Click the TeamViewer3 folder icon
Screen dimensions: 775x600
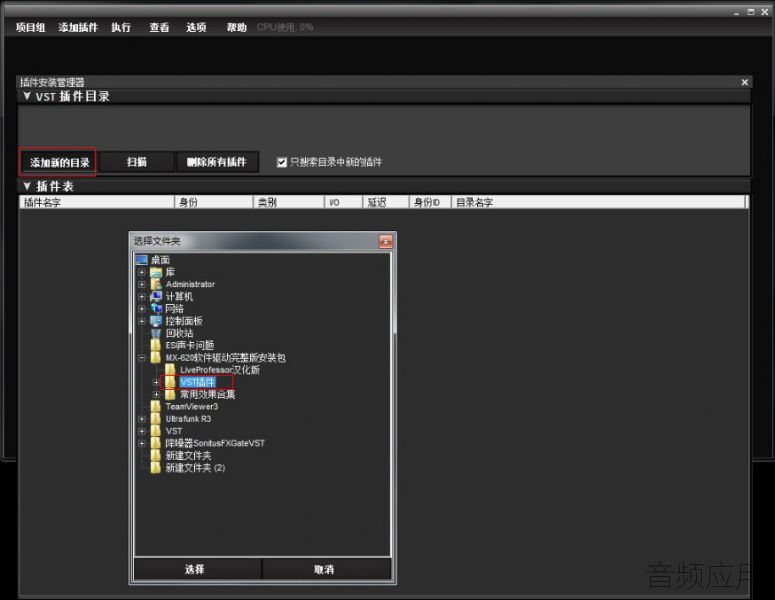[156, 407]
